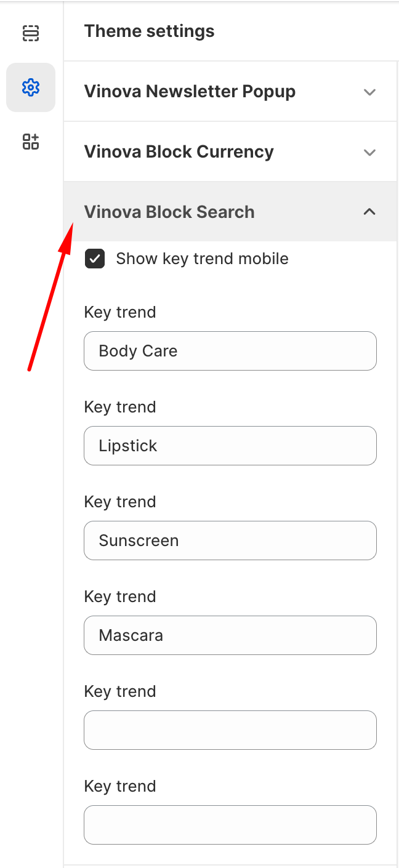The width and height of the screenshot is (399, 868).
Task: Click the last empty Key trend field
Action: click(230, 825)
